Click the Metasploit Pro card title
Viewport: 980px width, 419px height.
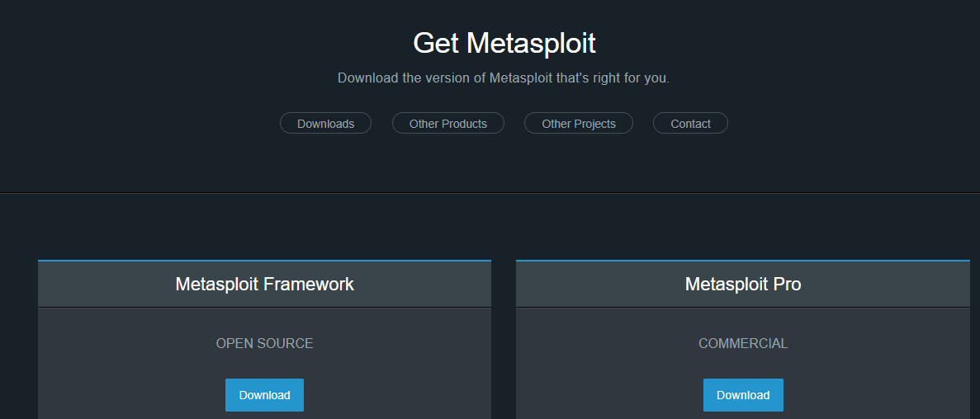pos(743,284)
